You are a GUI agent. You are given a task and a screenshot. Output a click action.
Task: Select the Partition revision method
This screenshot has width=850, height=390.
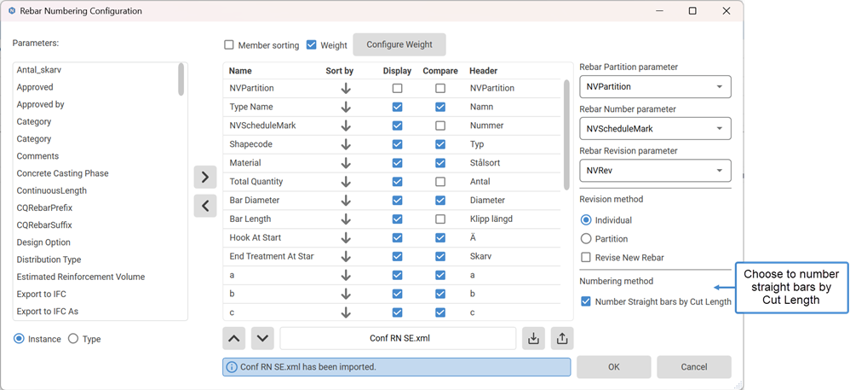(x=585, y=239)
